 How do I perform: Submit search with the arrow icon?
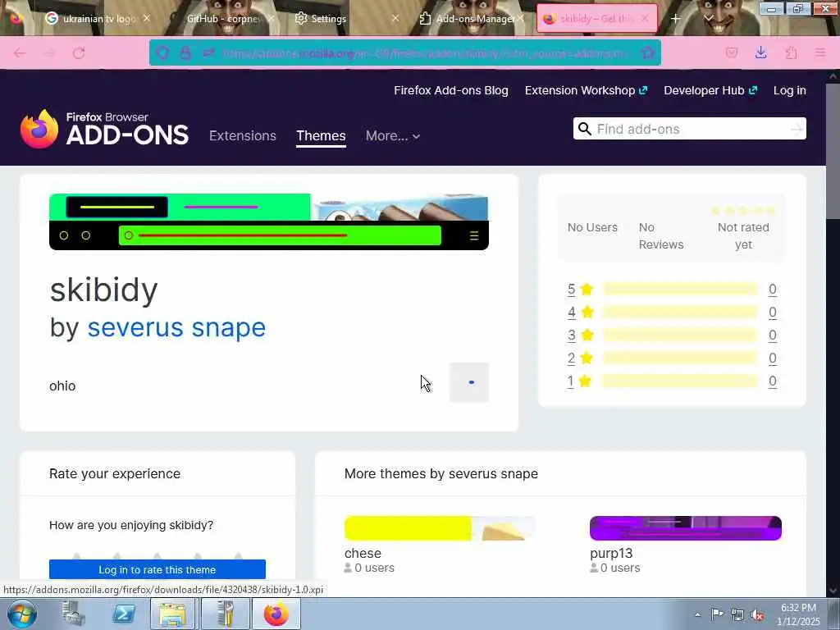797,129
